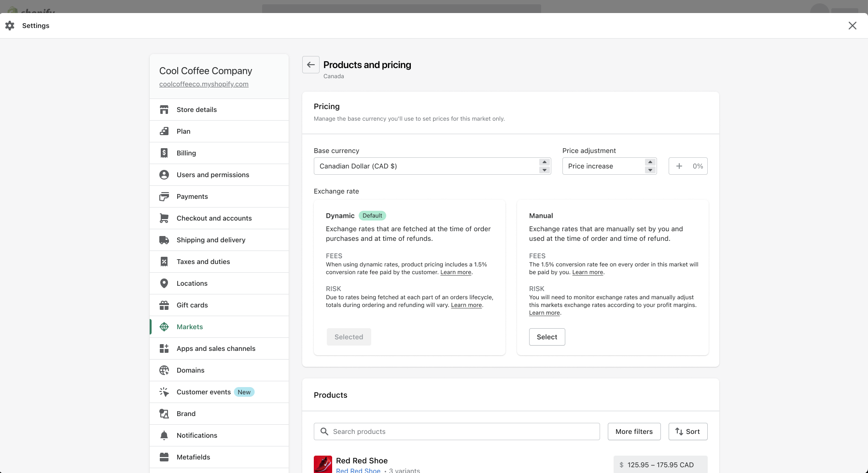Click the Checkout and accounts cart icon
Image resolution: width=868 pixels, height=473 pixels.
[164, 218]
